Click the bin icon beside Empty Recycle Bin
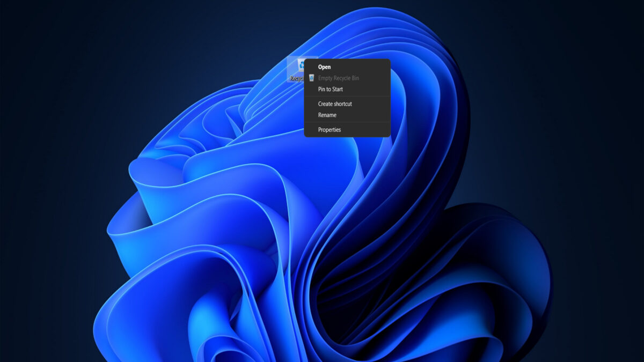Screen dimensions: 644x362 coord(311,78)
